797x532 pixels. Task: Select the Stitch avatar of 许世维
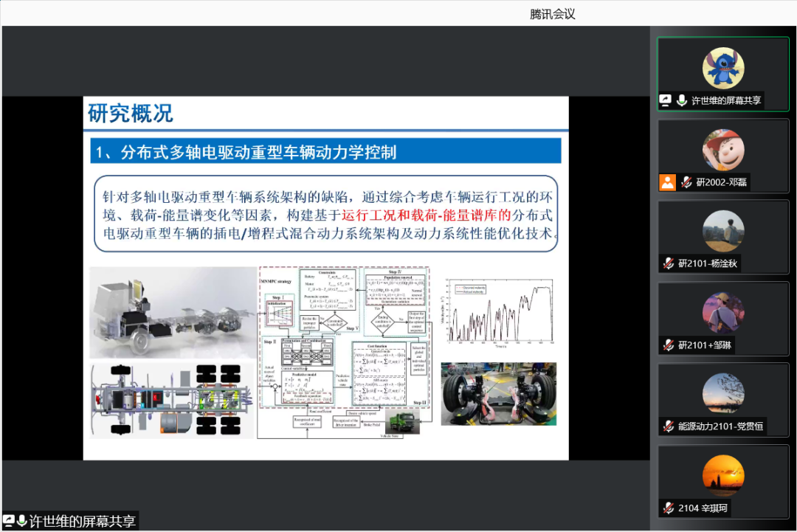723,68
